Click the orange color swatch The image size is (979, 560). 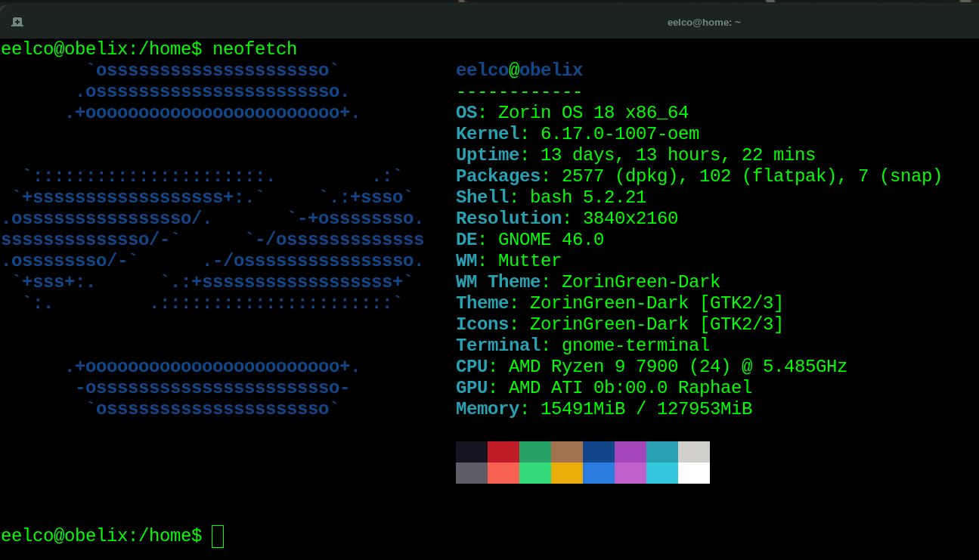point(567,472)
